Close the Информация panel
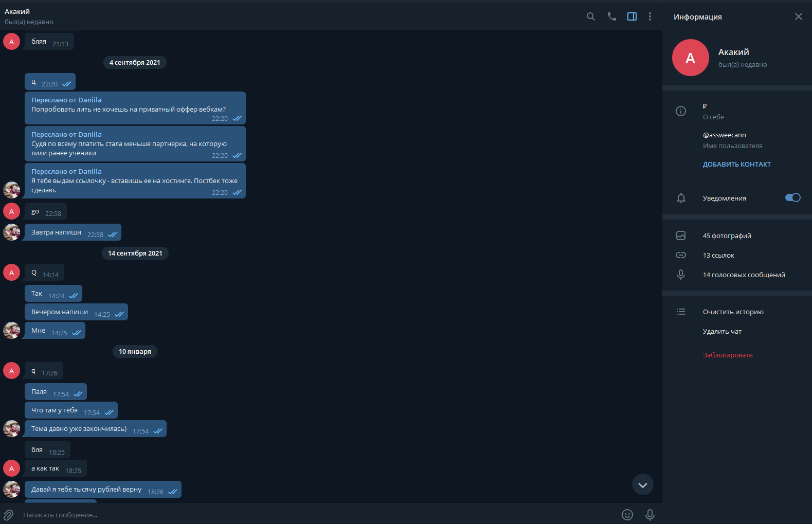 (x=799, y=16)
